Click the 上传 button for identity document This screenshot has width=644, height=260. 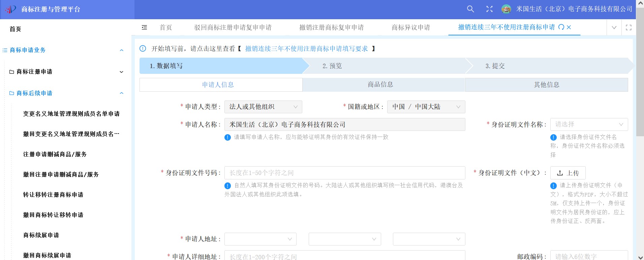point(568,173)
